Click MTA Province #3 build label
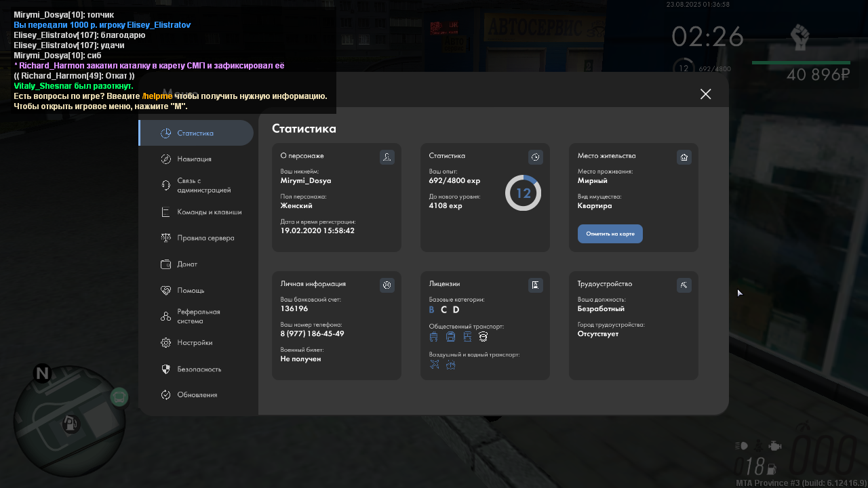 tap(802, 483)
